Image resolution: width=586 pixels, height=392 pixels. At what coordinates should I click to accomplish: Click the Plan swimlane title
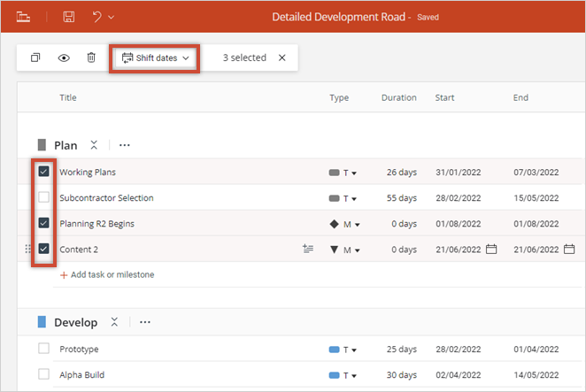[x=66, y=145]
